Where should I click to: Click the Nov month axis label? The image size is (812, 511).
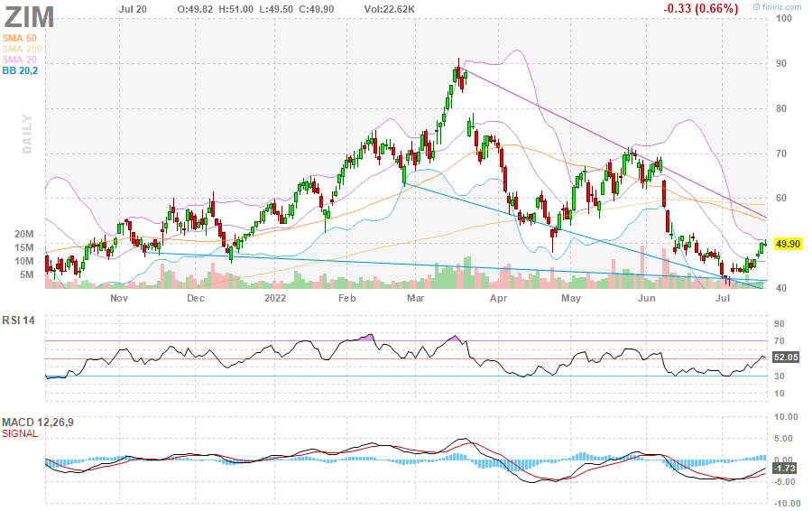coord(119,298)
